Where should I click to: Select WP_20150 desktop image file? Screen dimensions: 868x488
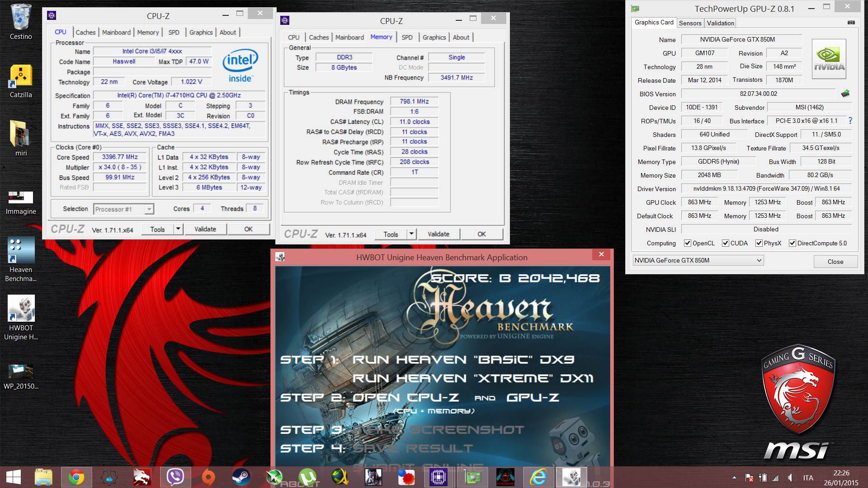(21, 376)
